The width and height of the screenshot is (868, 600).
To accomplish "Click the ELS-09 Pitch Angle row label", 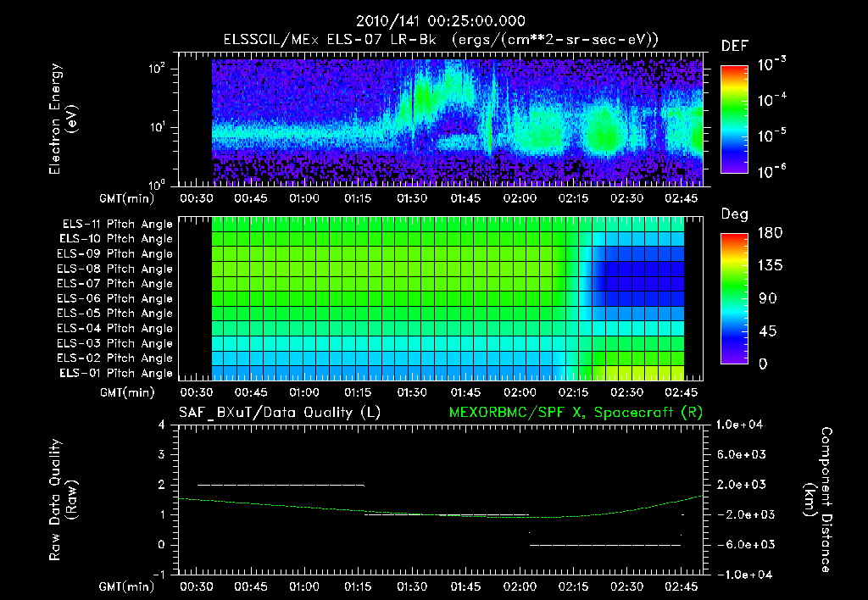I will 115,254.
